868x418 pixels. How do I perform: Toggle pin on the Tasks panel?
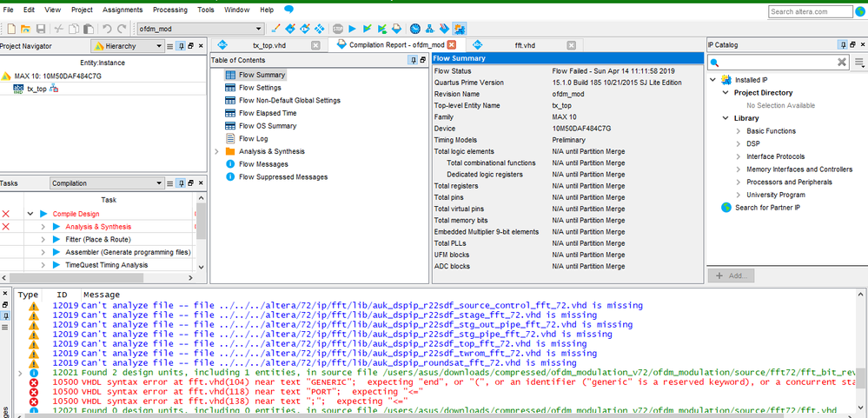click(180, 183)
